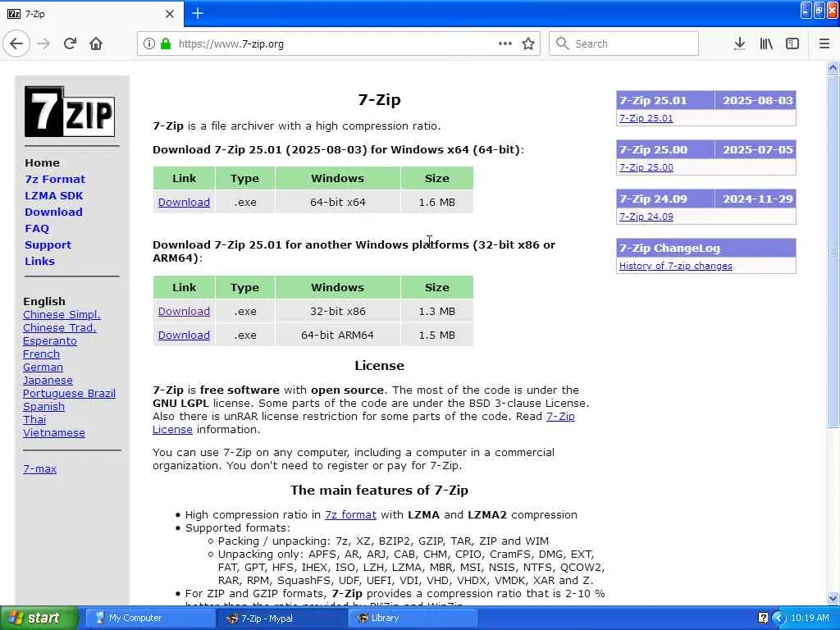This screenshot has height=630, width=840.
Task: Open the 7z Format sidebar link
Action: coord(55,180)
